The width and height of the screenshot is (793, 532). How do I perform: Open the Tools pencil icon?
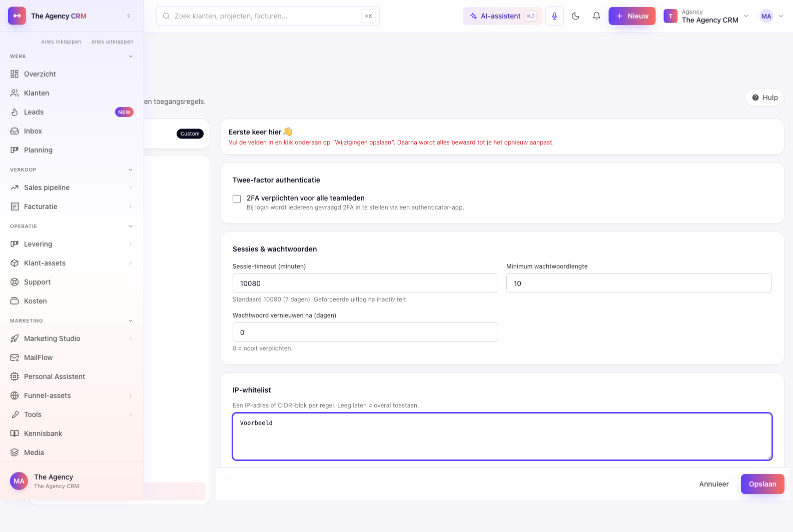pos(15,414)
